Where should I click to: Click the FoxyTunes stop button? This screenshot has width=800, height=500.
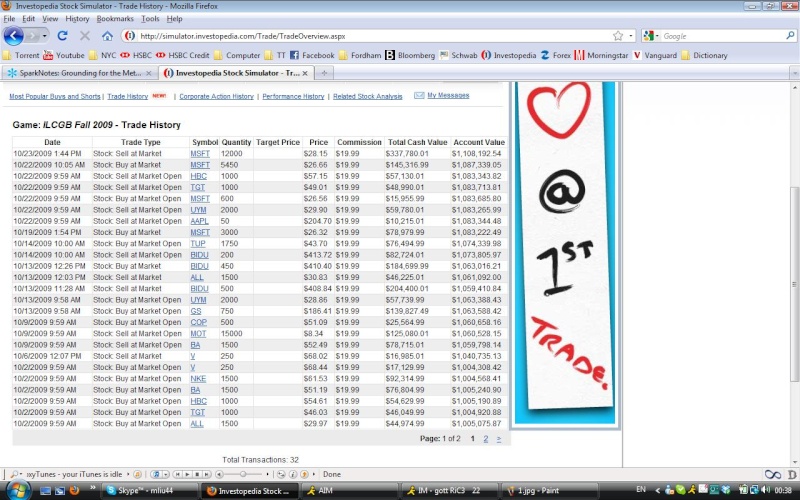[197, 474]
